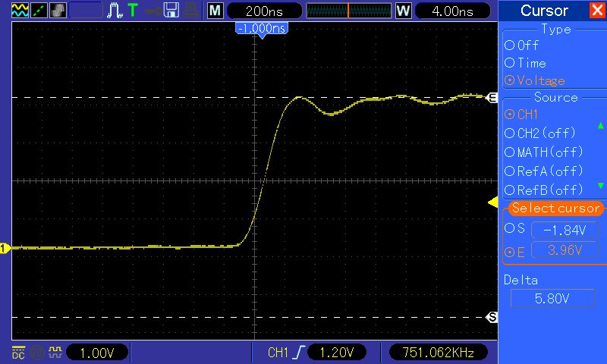Image resolution: width=607 pixels, height=364 pixels.
Task: Choose MATH(off) as cursor source
Action: pyautogui.click(x=543, y=152)
